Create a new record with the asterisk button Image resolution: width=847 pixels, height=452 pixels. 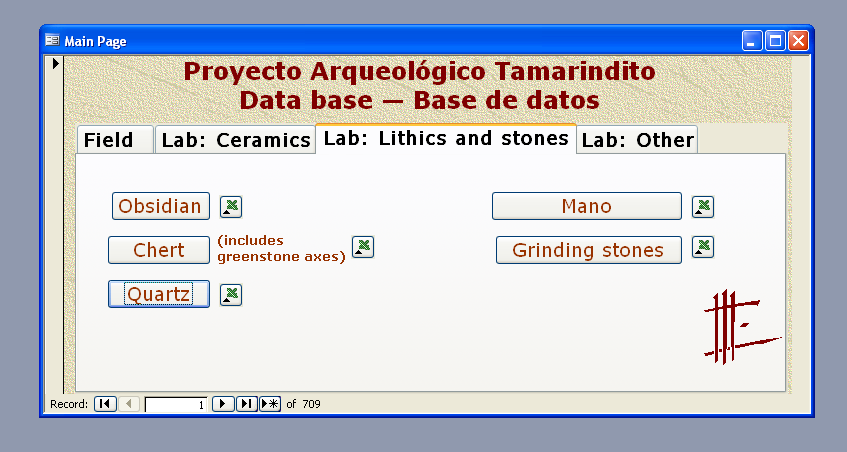point(270,404)
